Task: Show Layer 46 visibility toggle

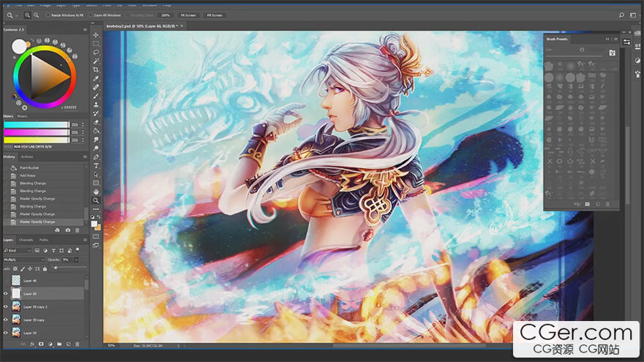Action: [x=6, y=280]
